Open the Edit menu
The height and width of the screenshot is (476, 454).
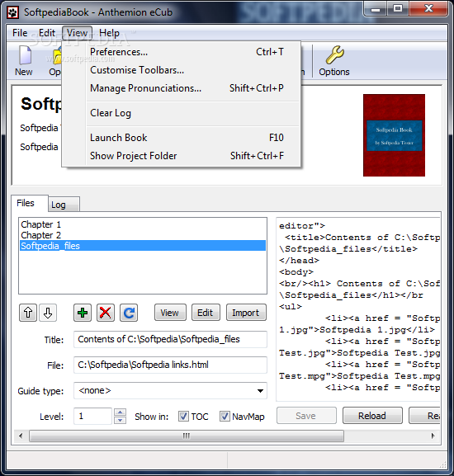coord(47,33)
